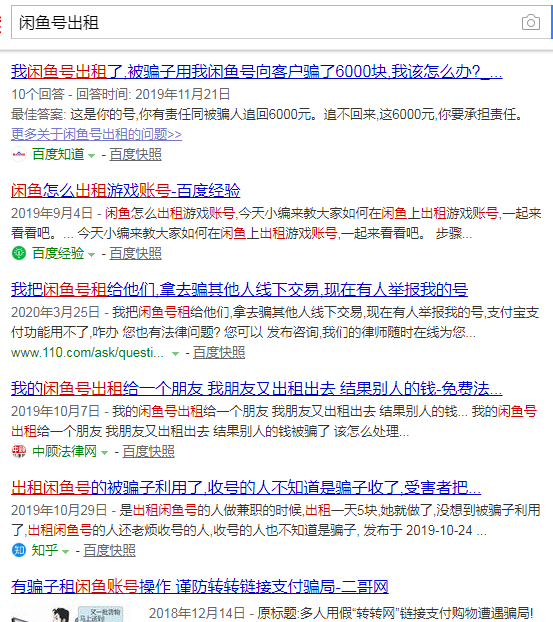Image resolution: width=553 pixels, height=622 pixels.
Task: Click the Zhihu blue logo icon
Action: pos(19,550)
